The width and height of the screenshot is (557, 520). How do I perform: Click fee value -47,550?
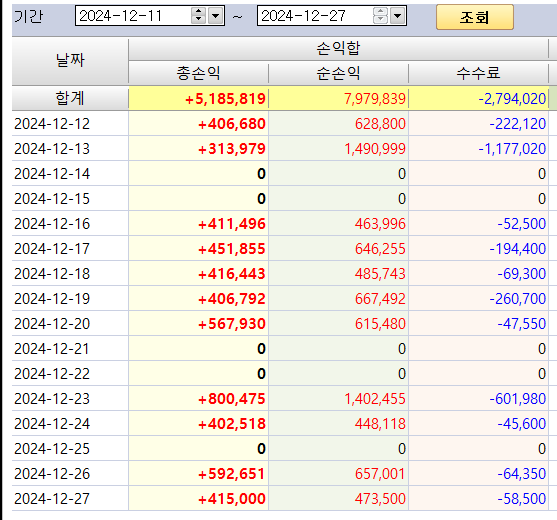(x=521, y=324)
